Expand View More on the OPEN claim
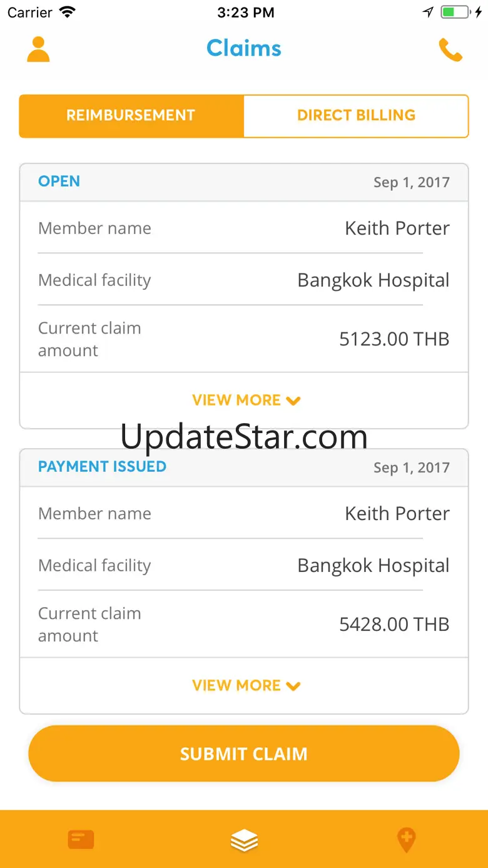The height and width of the screenshot is (868, 488). pyautogui.click(x=246, y=401)
